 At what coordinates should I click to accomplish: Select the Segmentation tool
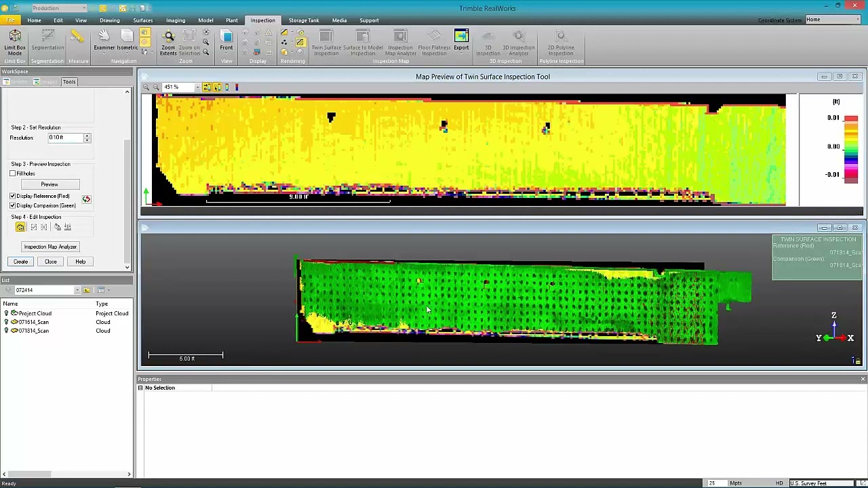(47, 41)
